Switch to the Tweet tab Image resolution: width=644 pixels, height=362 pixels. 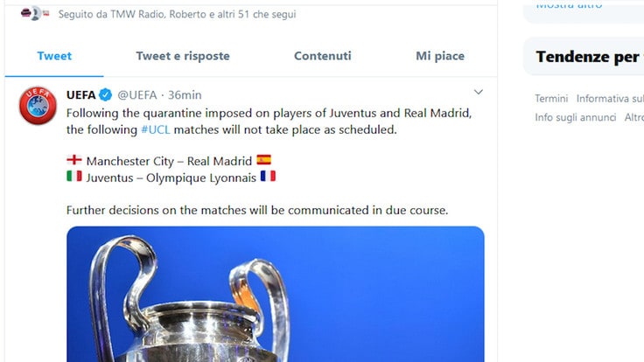click(54, 56)
